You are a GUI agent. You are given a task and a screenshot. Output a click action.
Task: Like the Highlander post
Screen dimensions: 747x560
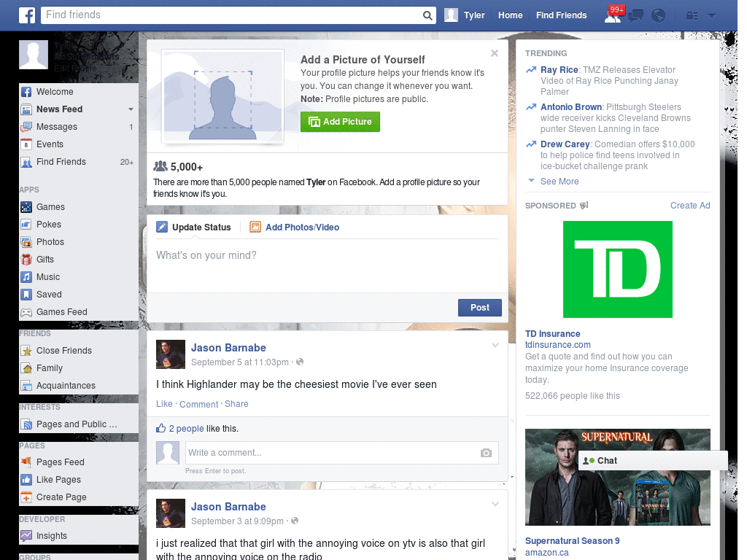point(164,404)
